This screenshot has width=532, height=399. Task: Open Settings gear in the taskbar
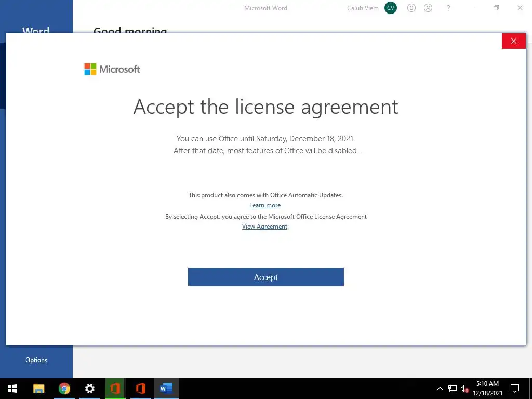[89, 389]
